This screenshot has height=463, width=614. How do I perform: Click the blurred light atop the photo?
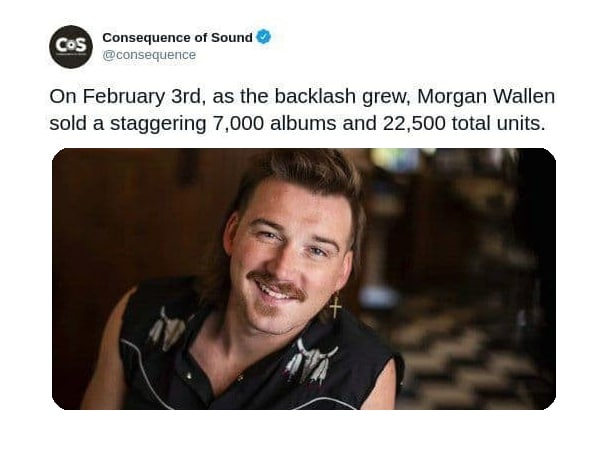[395, 159]
